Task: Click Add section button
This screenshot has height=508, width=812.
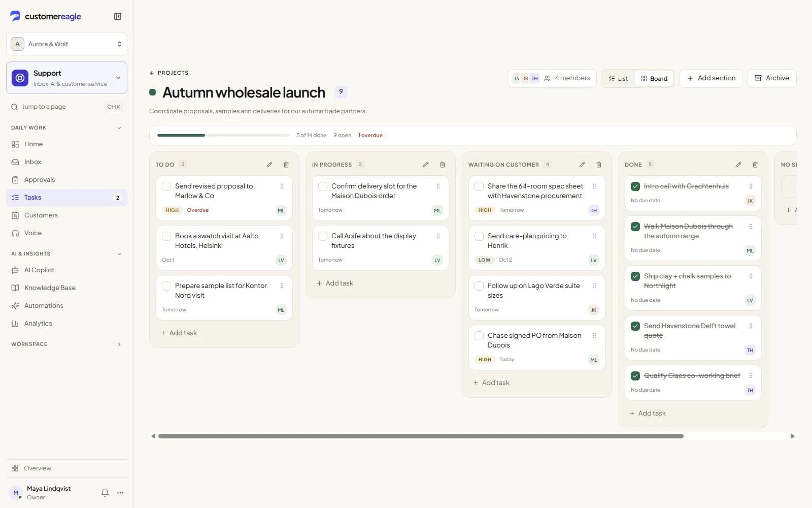Action: point(711,78)
